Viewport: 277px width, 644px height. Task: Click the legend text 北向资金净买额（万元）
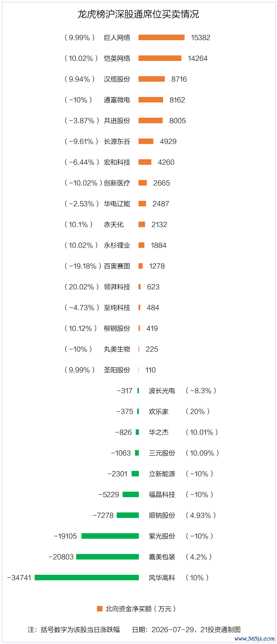(x=141, y=609)
